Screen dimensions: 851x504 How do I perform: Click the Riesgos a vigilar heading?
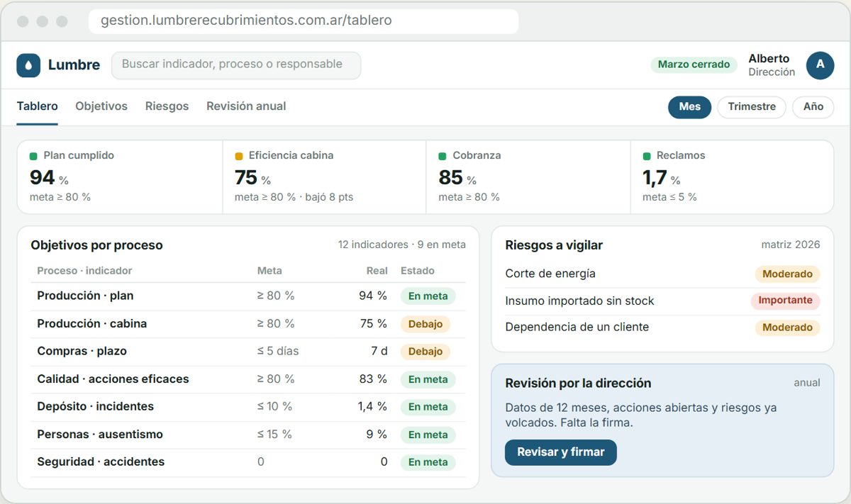(x=554, y=245)
